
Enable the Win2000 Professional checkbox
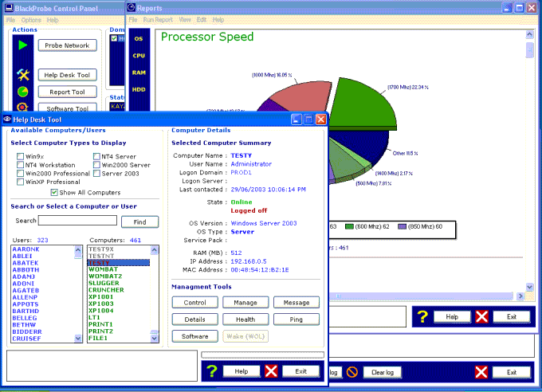tap(20, 173)
